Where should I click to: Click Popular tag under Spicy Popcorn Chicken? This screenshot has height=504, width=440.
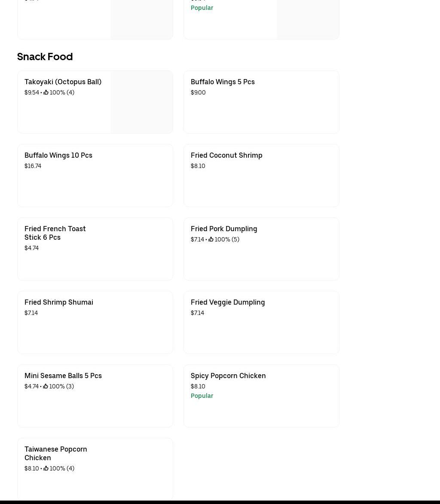point(202,396)
